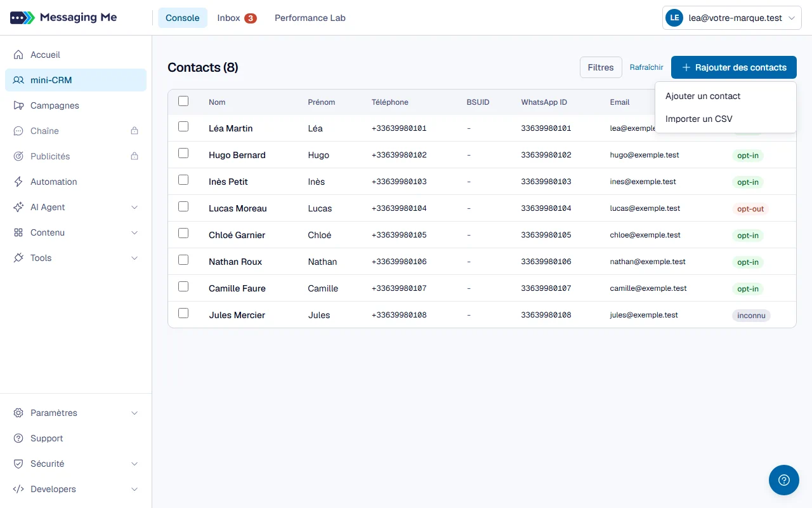
Task: Open the lea@votre-marque.test account dropdown
Action: pyautogui.click(x=732, y=18)
